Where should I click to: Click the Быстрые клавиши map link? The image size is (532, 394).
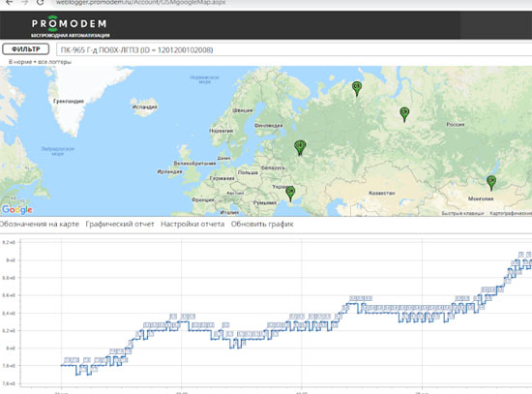pyautogui.click(x=462, y=213)
